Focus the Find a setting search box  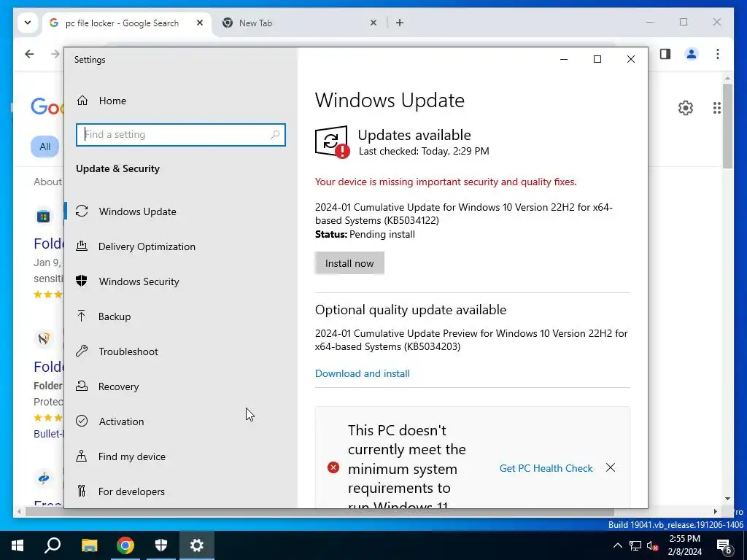tap(181, 135)
